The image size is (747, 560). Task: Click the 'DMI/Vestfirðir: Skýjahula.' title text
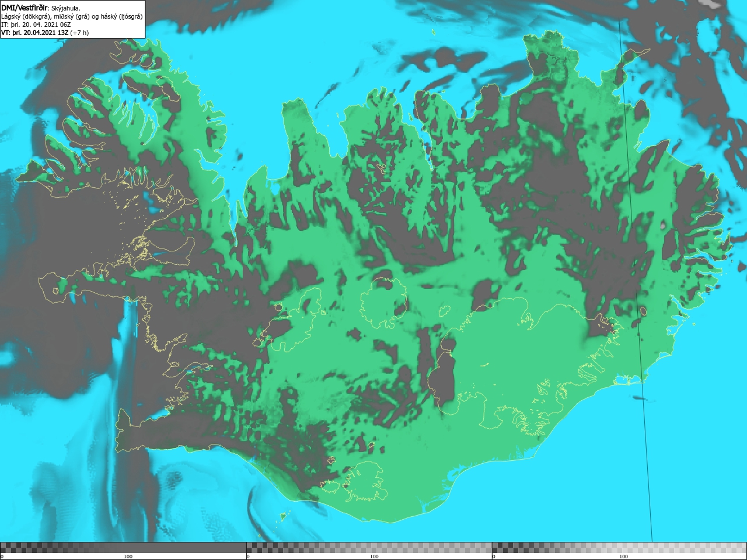[x=41, y=8]
